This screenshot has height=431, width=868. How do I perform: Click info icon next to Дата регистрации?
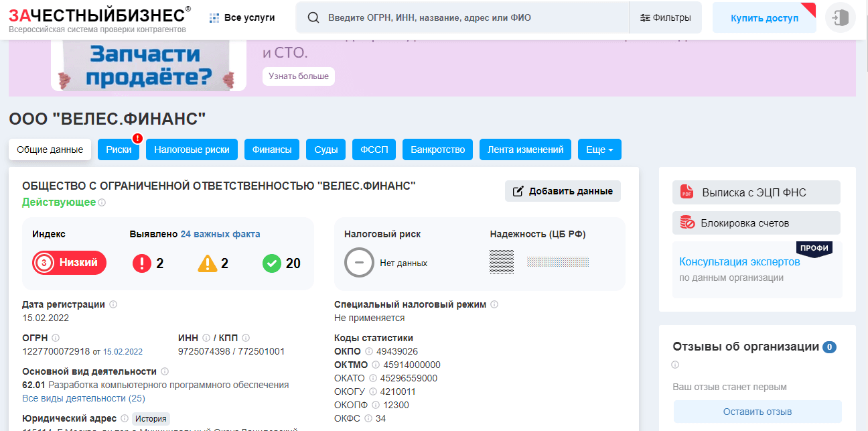click(x=113, y=304)
